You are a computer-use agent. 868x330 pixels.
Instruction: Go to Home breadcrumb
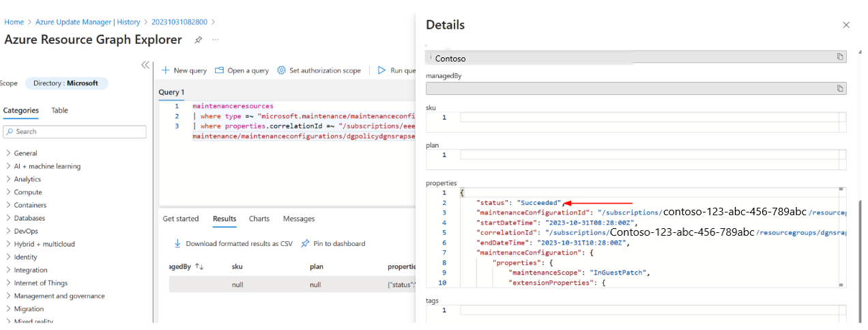(x=14, y=22)
